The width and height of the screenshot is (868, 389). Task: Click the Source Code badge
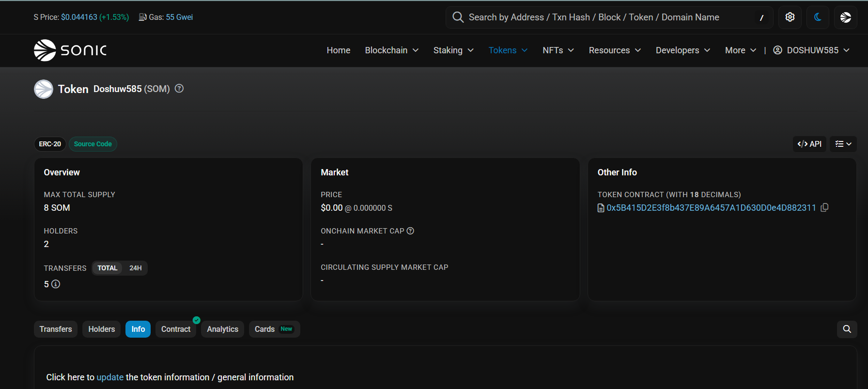pos(93,144)
